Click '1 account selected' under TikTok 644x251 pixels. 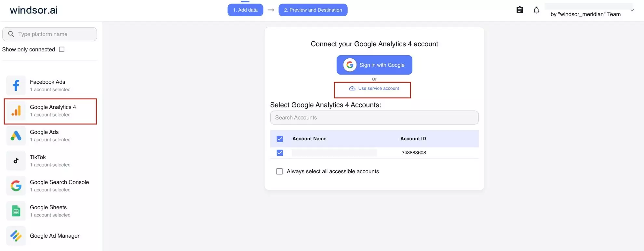[50, 165]
